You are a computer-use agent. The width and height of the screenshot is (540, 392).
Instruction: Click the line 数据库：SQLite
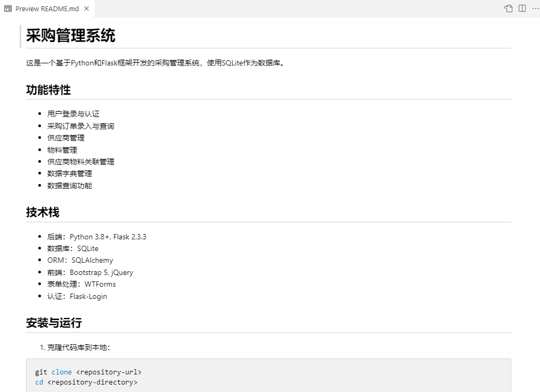click(73, 248)
